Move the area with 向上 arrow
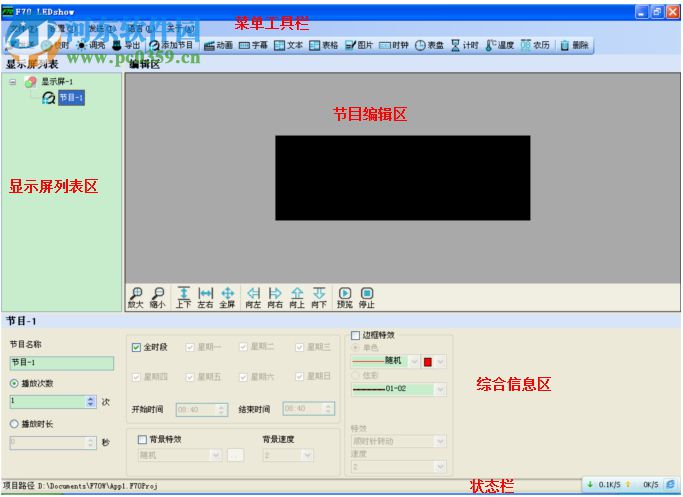The width and height of the screenshot is (683, 497). pos(297,298)
